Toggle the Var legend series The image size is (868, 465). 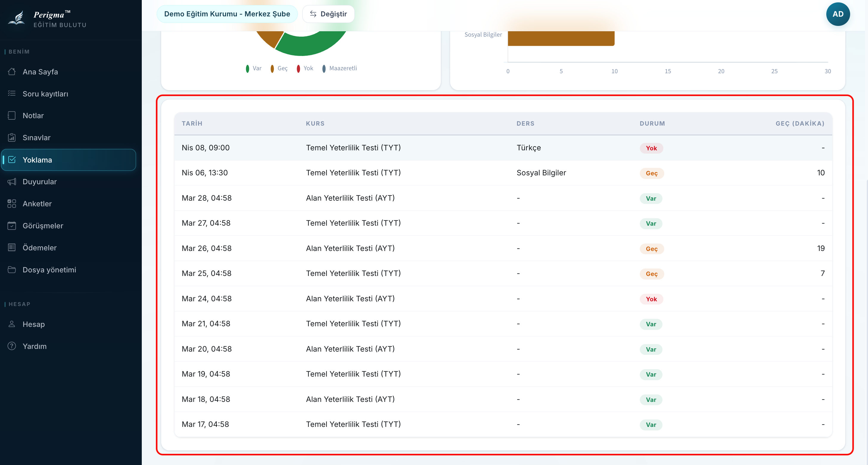click(253, 68)
